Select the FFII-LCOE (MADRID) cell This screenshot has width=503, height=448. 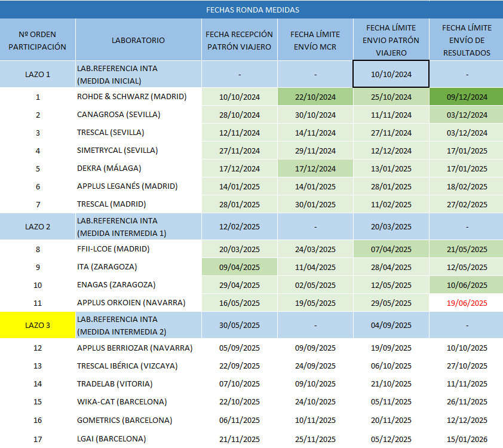click(x=138, y=249)
